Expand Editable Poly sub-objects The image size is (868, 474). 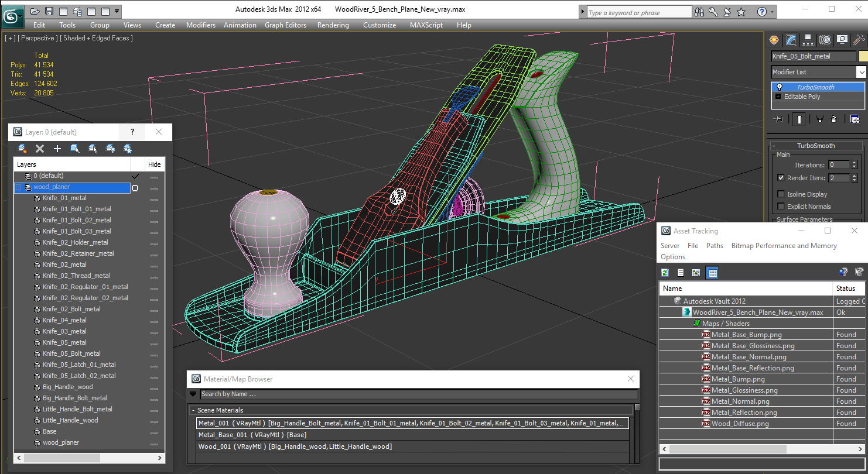tap(778, 97)
